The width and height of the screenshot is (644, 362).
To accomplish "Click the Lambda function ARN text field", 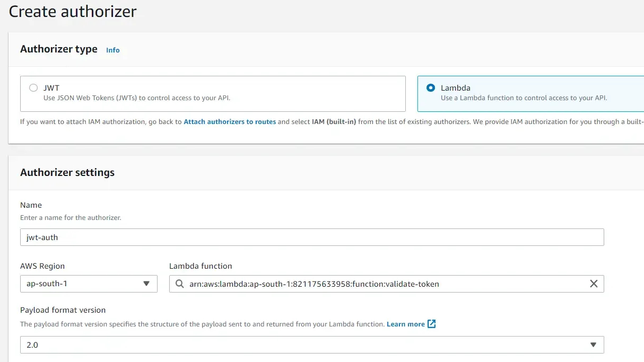I will (371, 284).
